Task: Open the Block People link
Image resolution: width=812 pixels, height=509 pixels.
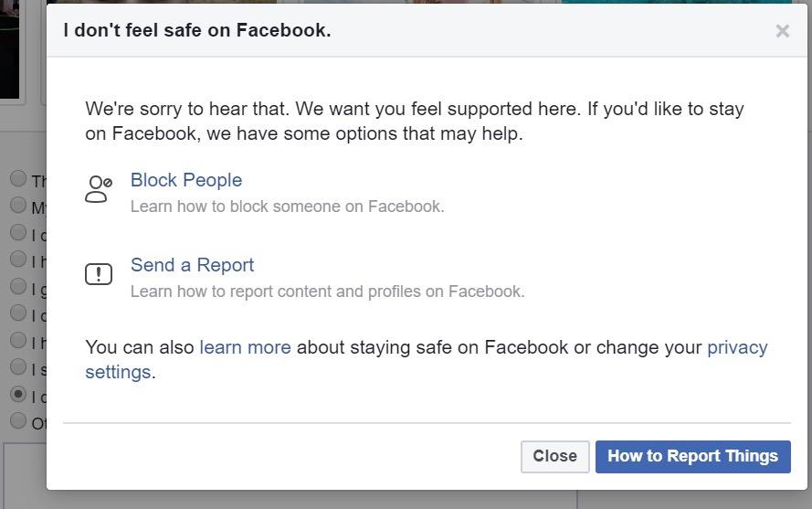Action: [x=186, y=180]
